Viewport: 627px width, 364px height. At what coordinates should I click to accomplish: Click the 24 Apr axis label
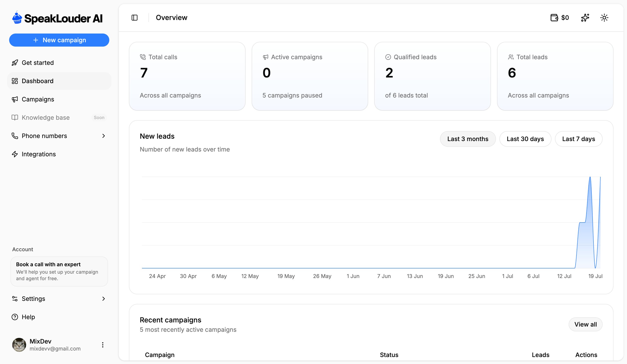[x=157, y=276]
